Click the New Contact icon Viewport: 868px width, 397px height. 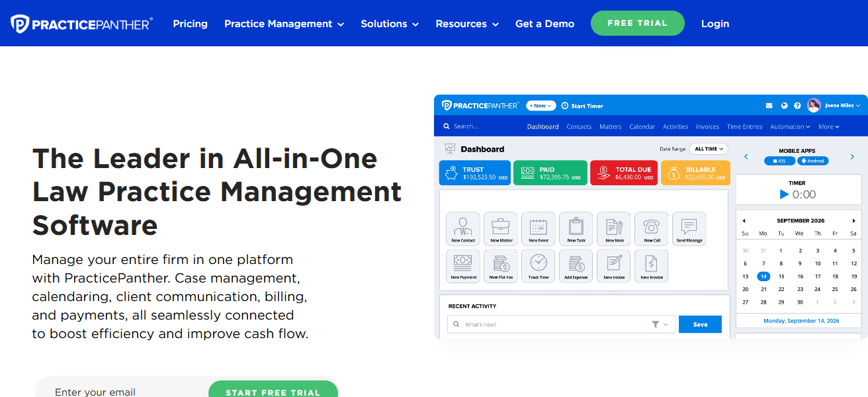pos(463,229)
